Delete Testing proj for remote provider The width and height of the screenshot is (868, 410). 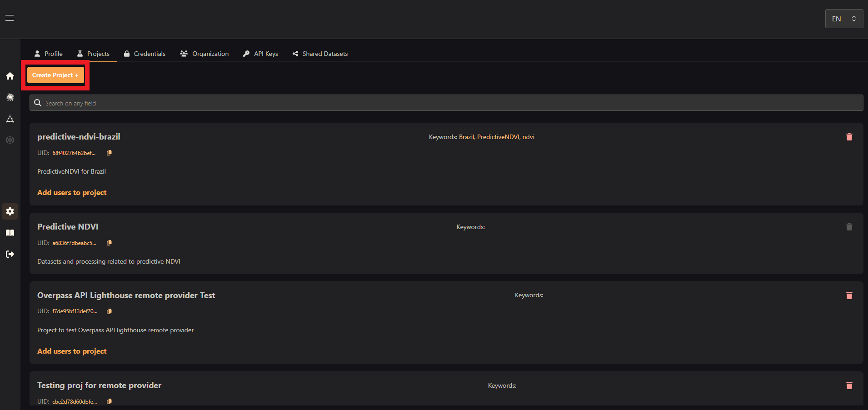[849, 385]
